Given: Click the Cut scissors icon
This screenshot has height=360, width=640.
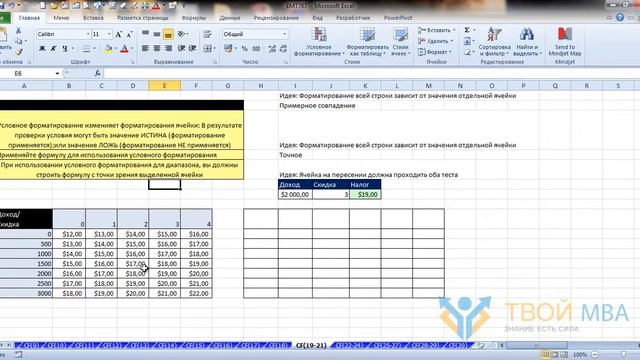Looking at the screenshot, I should point(18,31).
